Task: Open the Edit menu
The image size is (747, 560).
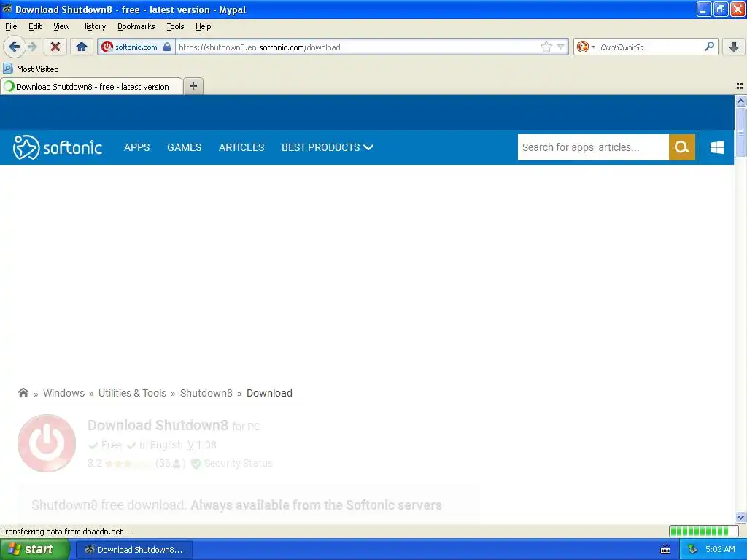Action: click(x=35, y=26)
